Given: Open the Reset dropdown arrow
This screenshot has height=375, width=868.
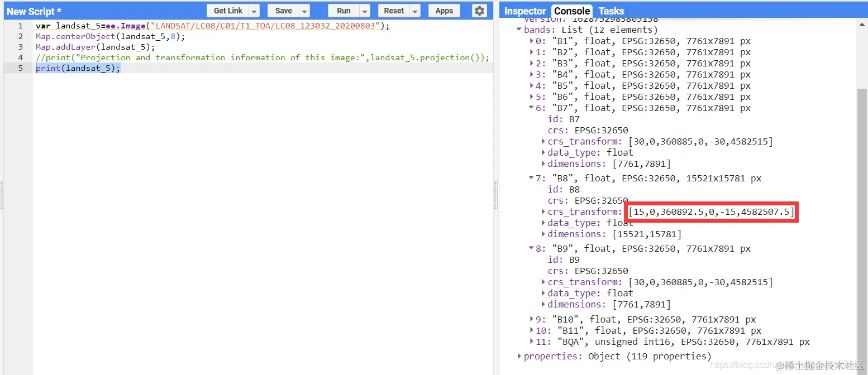Looking at the screenshot, I should [x=415, y=11].
